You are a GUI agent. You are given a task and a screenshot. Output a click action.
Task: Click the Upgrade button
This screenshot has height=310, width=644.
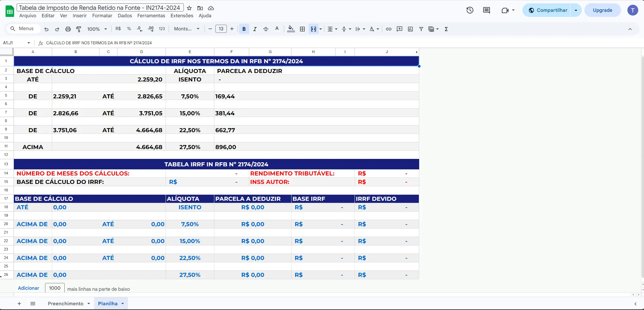click(x=603, y=10)
